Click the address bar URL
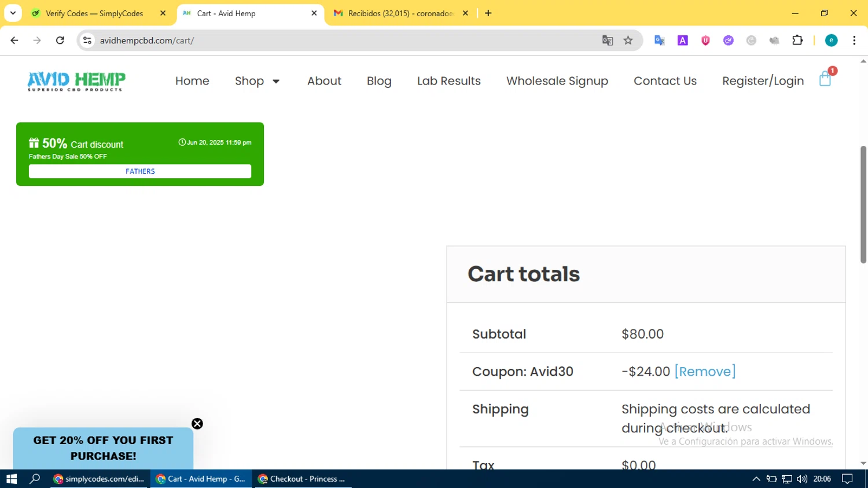 coord(147,41)
